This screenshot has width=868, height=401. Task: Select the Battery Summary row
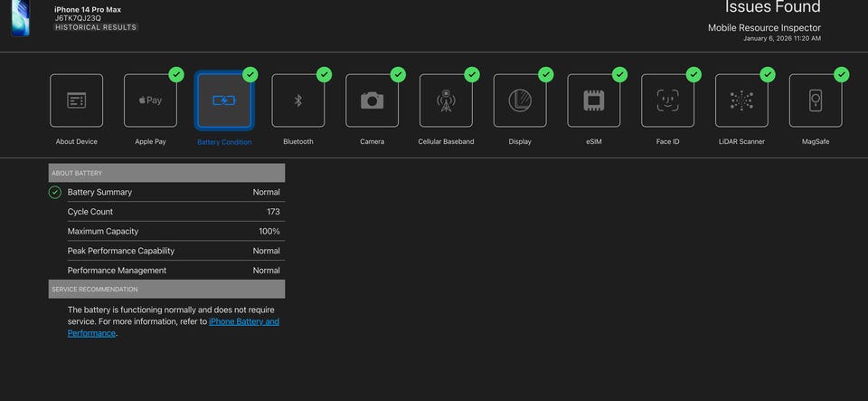pyautogui.click(x=166, y=192)
